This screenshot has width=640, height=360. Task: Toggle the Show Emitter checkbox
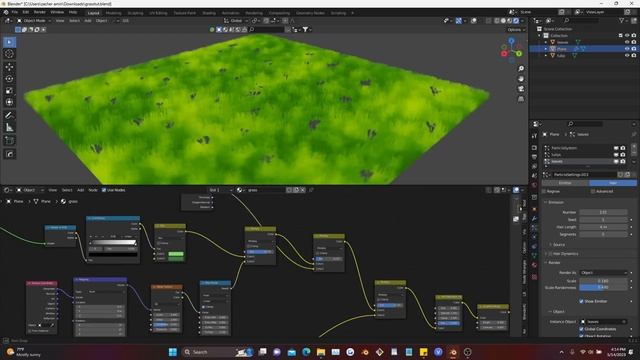(581, 301)
